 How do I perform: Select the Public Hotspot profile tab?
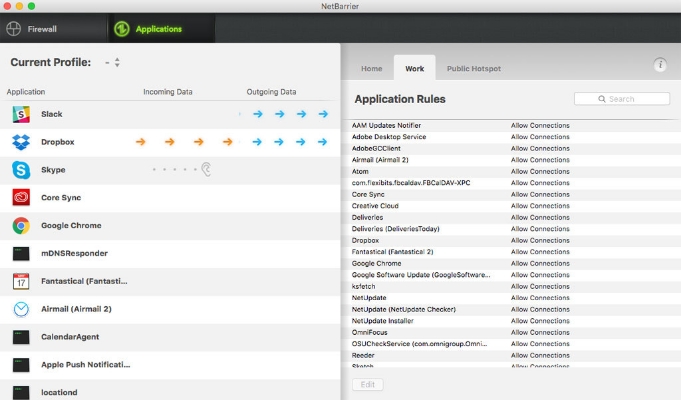click(x=474, y=69)
